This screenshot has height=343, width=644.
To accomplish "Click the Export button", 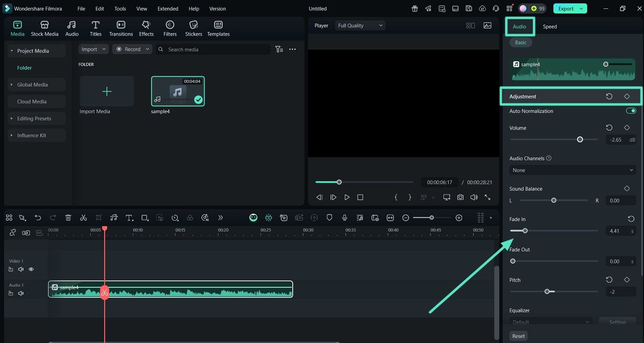I will coord(570,8).
